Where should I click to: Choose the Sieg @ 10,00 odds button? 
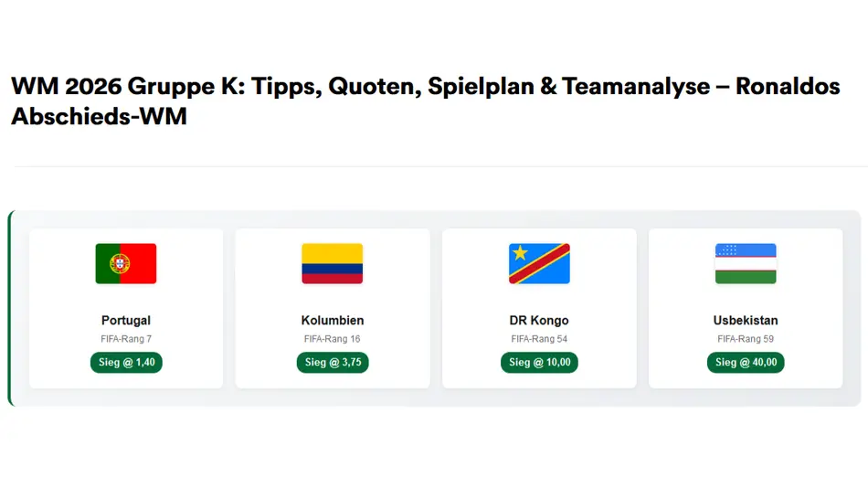(x=539, y=363)
